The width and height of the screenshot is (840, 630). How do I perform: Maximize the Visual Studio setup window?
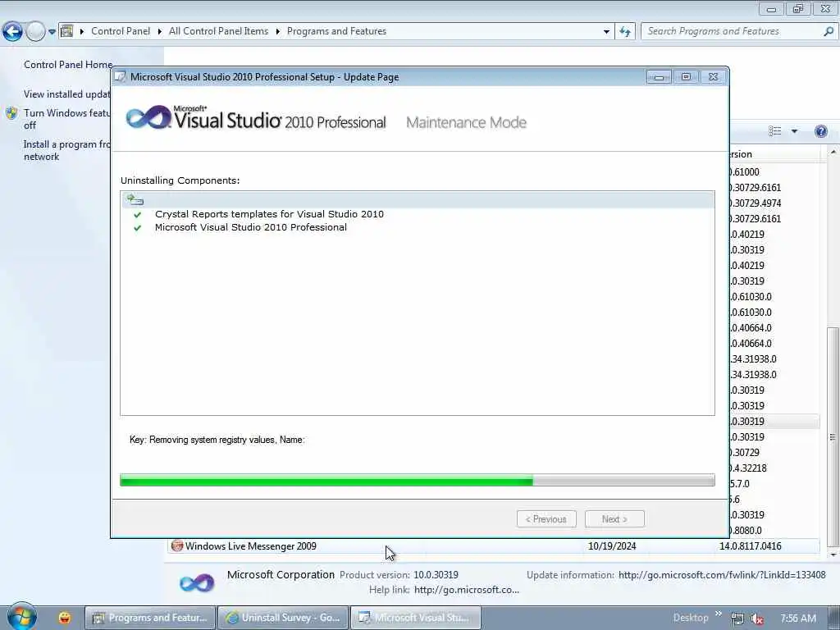point(686,77)
